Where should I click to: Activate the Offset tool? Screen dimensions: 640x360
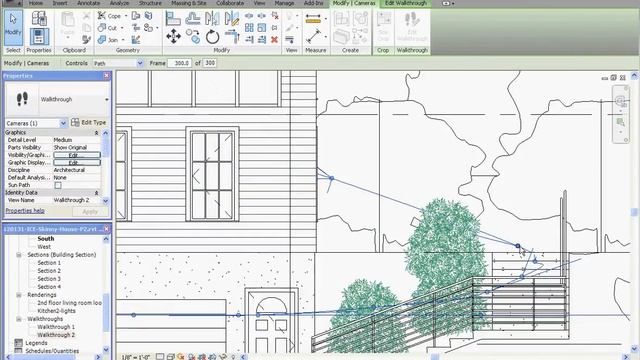tap(193, 18)
